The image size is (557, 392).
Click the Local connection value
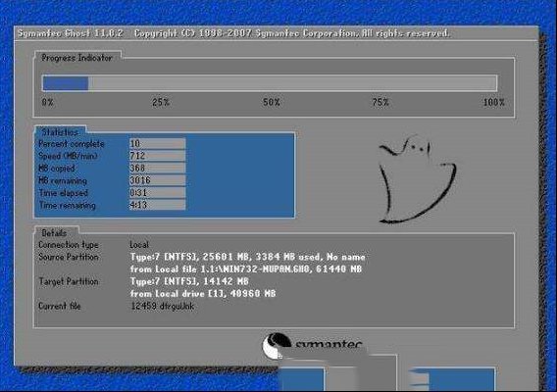tap(139, 245)
